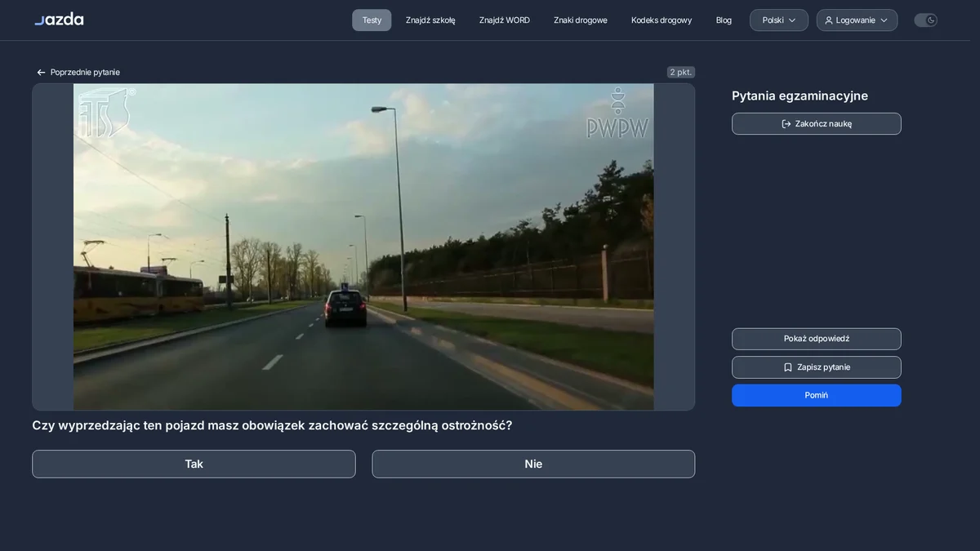The image size is (980, 551).
Task: Click the 2 pkt. points badge
Action: click(x=681, y=73)
